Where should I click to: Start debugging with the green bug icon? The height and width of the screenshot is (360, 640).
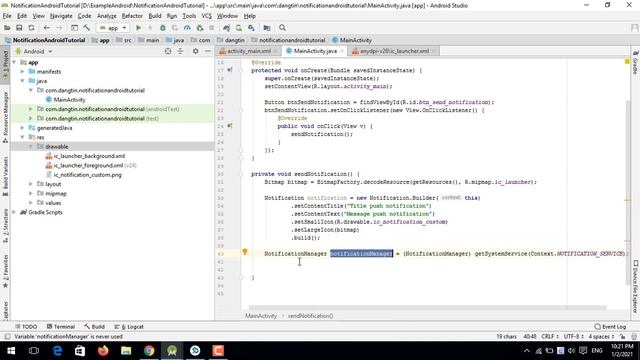click(x=162, y=28)
